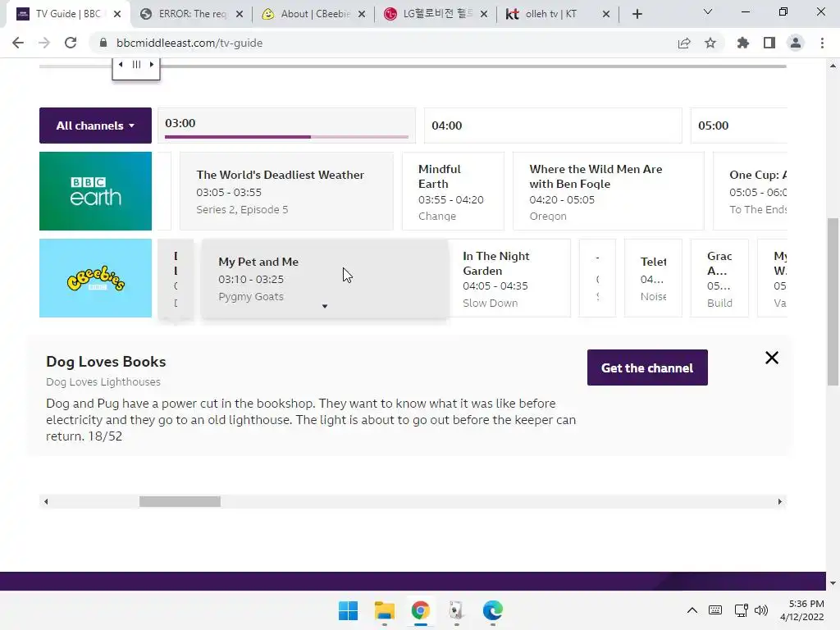This screenshot has height=630, width=840.
Task: Click the horizontal scrollbar thumb
Action: 180,501
